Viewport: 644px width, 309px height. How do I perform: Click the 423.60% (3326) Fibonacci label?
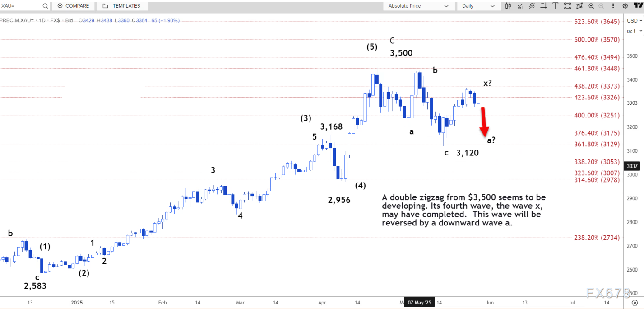coord(596,97)
